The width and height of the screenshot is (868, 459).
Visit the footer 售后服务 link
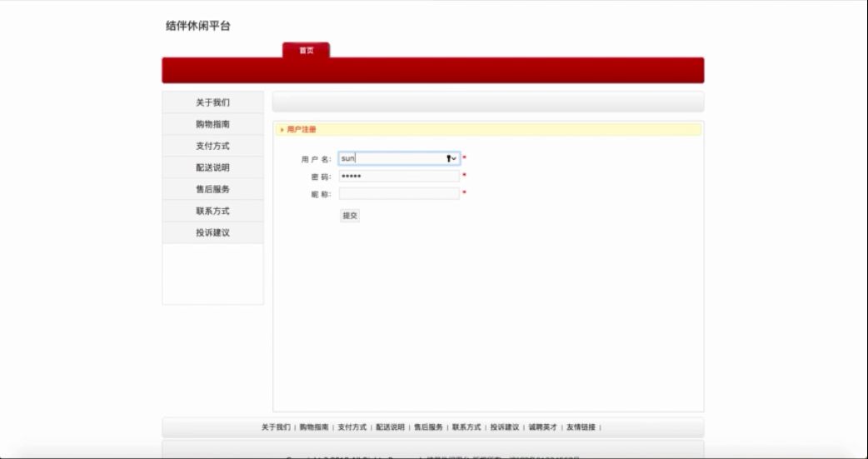pos(428,427)
